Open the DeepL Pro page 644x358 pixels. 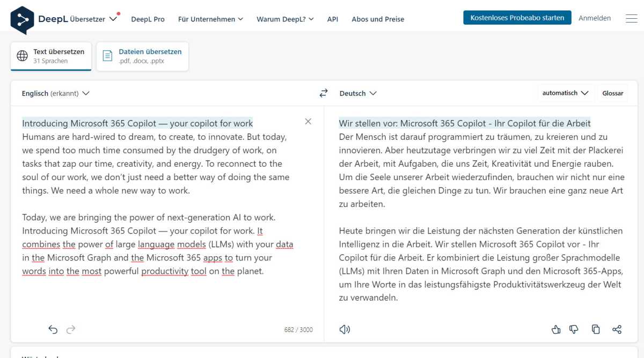point(148,19)
